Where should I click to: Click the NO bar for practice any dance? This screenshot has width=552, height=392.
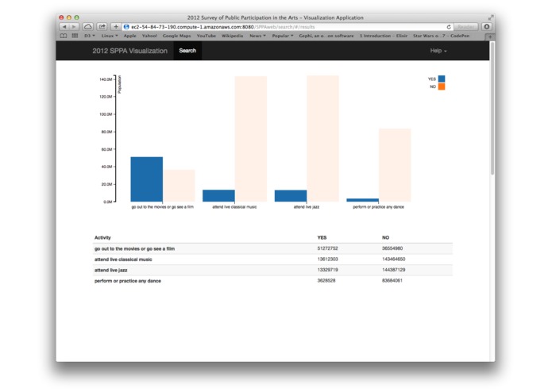tap(395, 165)
